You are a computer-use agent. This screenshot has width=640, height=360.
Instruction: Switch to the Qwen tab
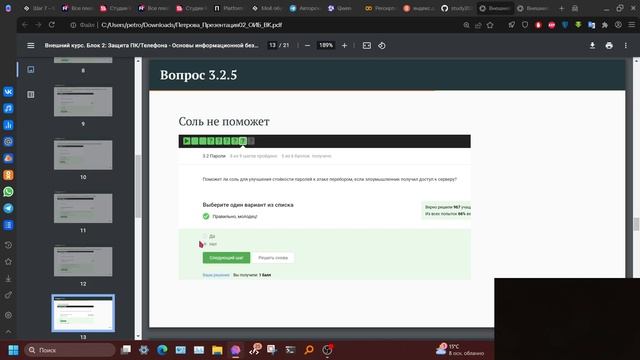(341, 8)
